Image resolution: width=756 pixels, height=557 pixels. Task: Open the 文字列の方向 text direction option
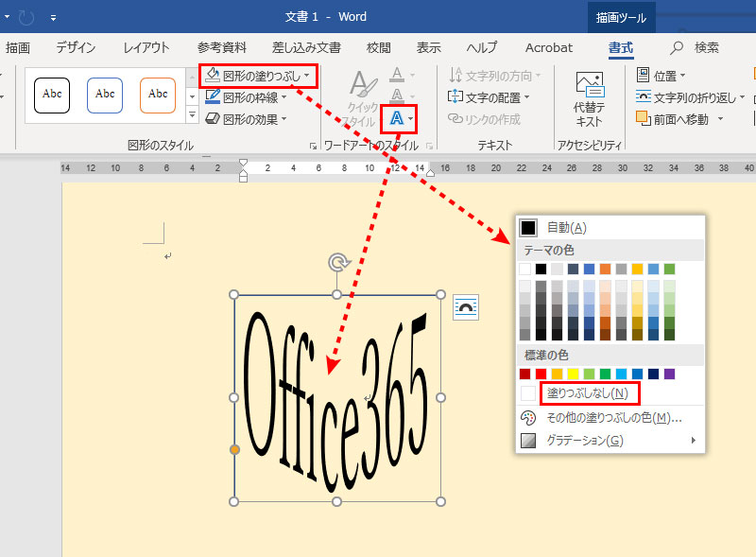pyautogui.click(x=495, y=76)
